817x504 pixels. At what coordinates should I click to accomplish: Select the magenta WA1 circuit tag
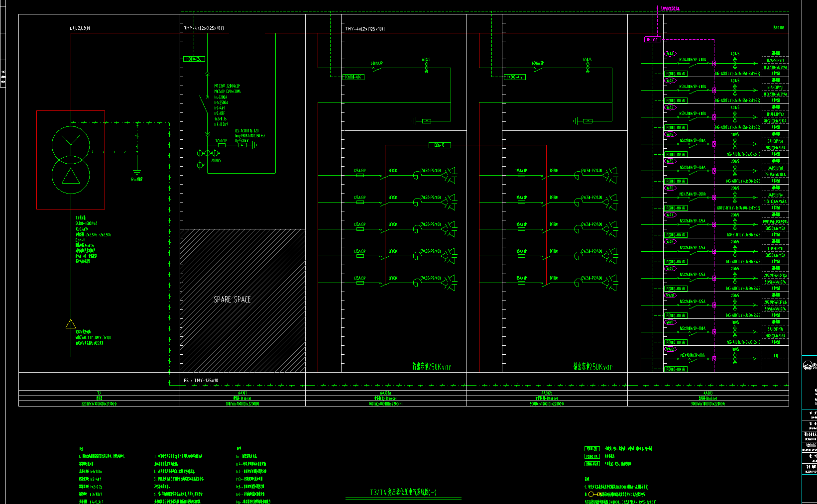[670, 54]
